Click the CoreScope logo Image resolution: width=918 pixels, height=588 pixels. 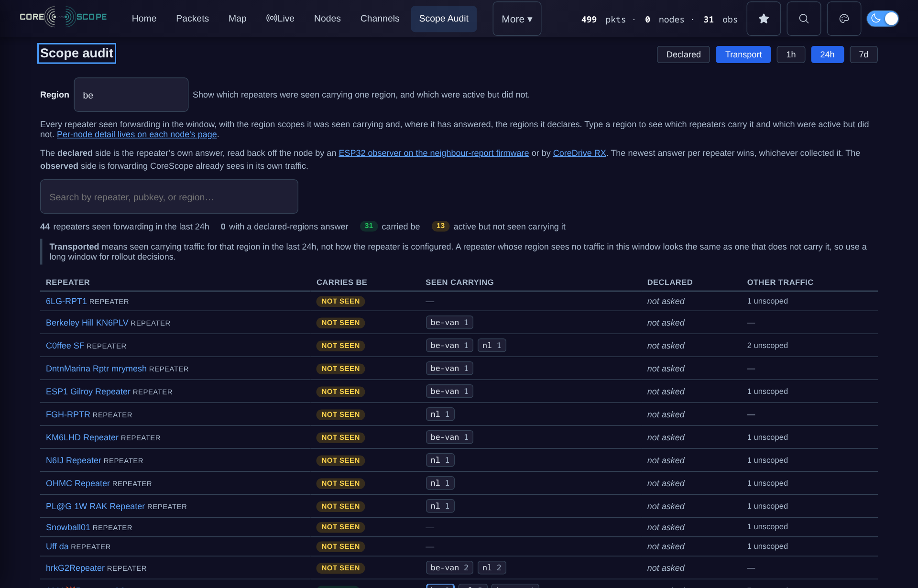click(x=63, y=18)
